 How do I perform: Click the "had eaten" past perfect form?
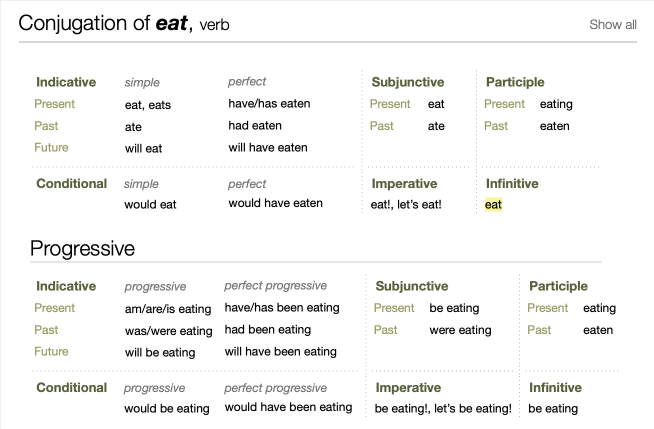[255, 126]
